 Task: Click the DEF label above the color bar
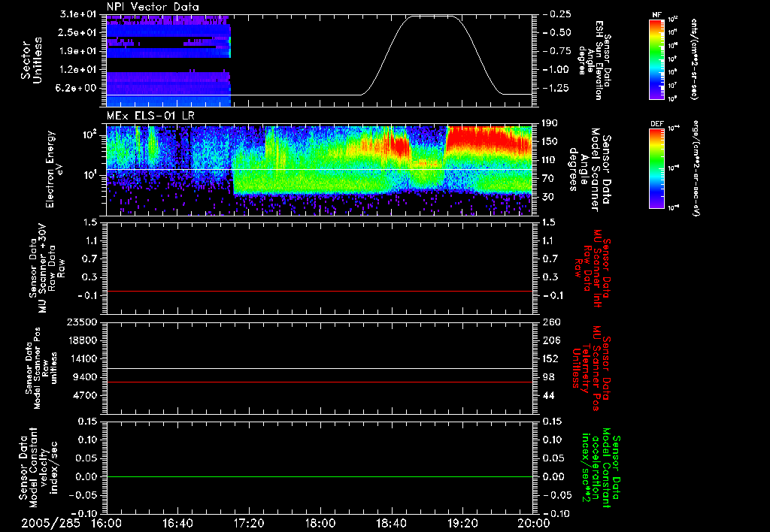pos(657,124)
